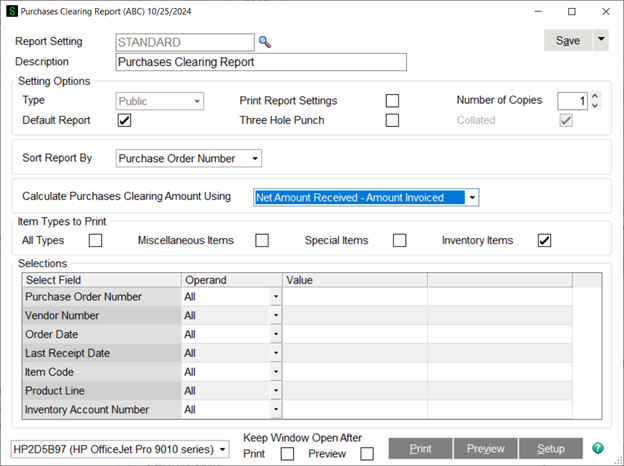This screenshot has height=466, width=624.
Task: Click the Description text field
Action: pyautogui.click(x=260, y=62)
